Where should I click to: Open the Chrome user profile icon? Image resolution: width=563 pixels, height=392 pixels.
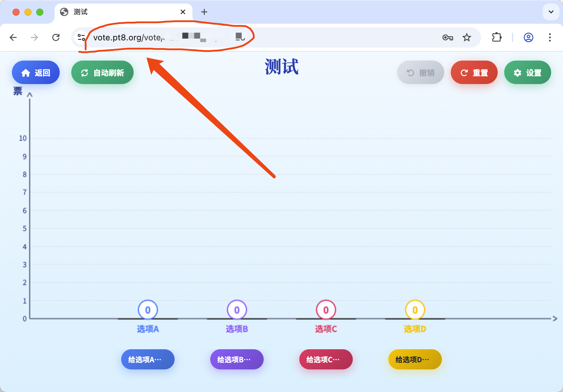tap(528, 37)
